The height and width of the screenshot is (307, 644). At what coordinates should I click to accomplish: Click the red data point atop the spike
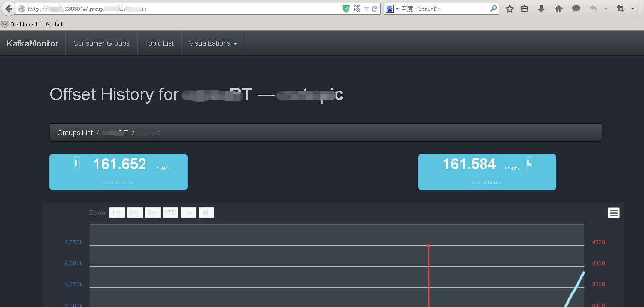[428, 246]
